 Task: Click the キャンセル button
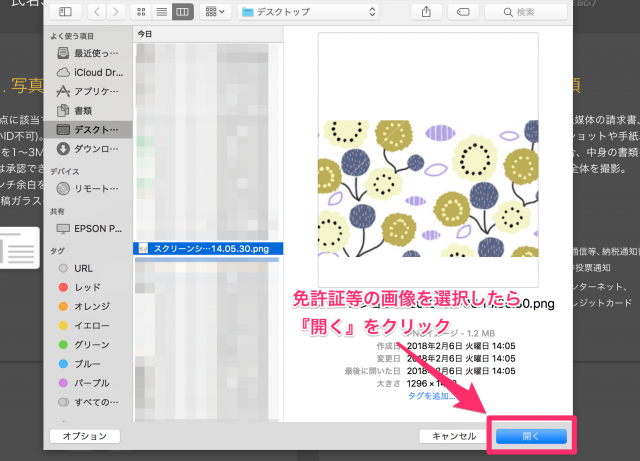tap(454, 436)
